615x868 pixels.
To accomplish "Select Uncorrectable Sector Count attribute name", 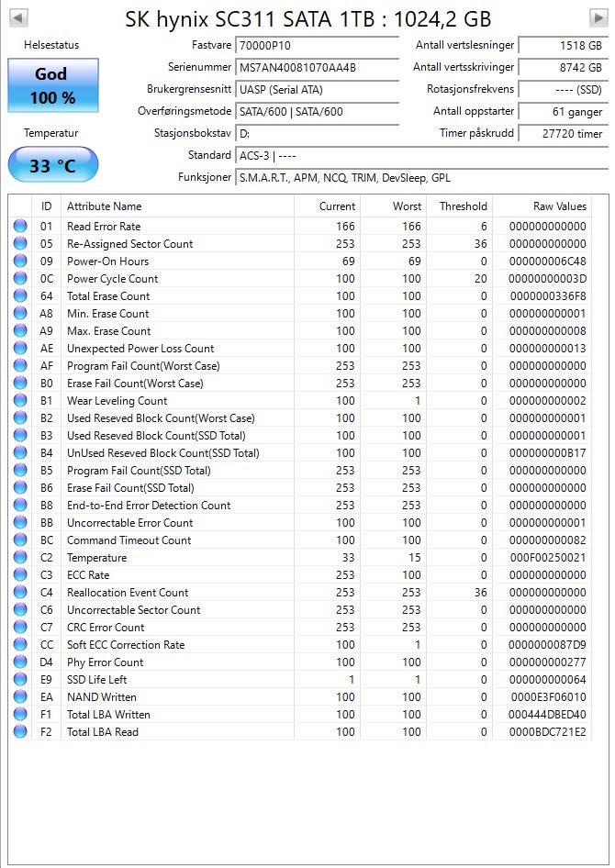I will pos(133,610).
